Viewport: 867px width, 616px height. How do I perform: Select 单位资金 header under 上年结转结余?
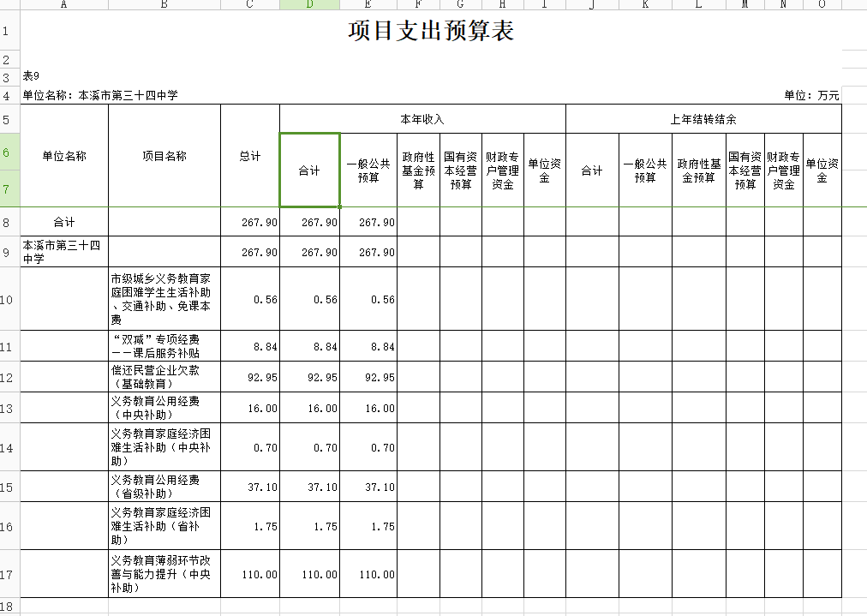[822, 170]
